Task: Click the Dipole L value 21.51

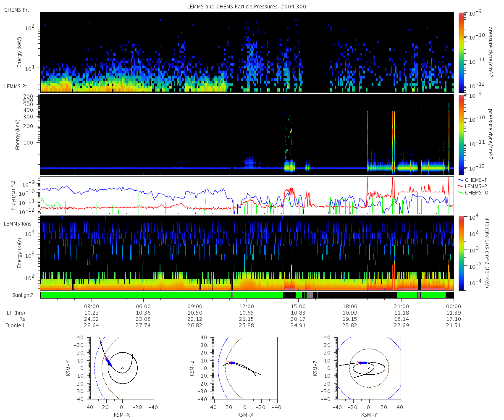Action: (x=454, y=325)
